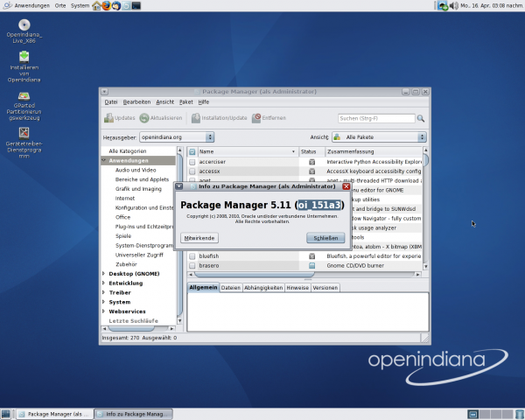Open window menu icon of Package Manager titlebar
The width and height of the screenshot is (525, 420).
point(104,91)
